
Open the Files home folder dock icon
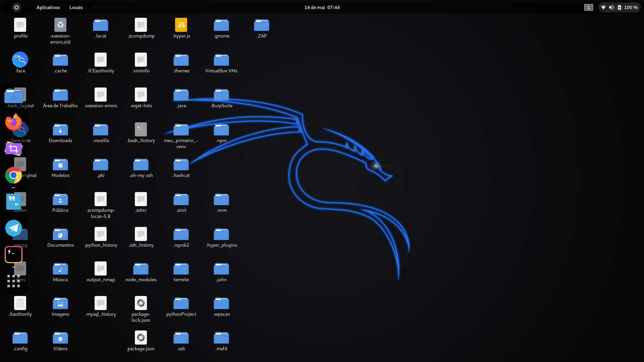pos(13,96)
